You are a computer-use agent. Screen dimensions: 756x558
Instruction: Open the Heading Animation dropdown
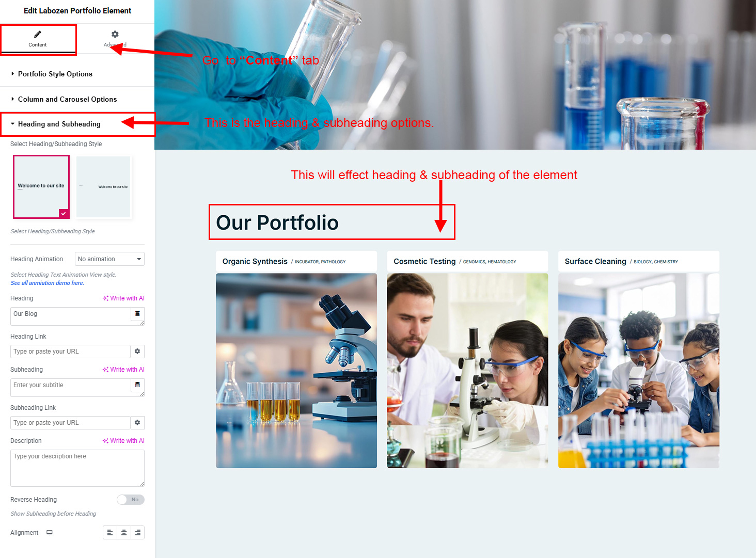pyautogui.click(x=109, y=259)
